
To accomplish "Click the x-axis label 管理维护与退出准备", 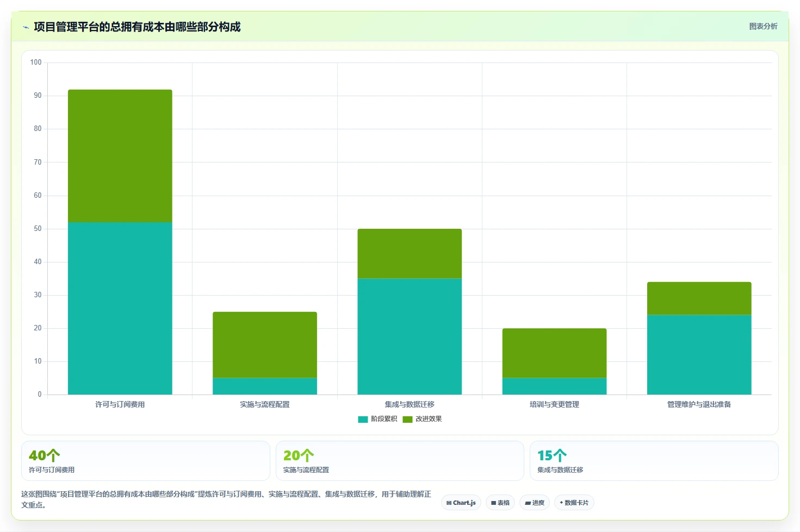I will [x=699, y=404].
